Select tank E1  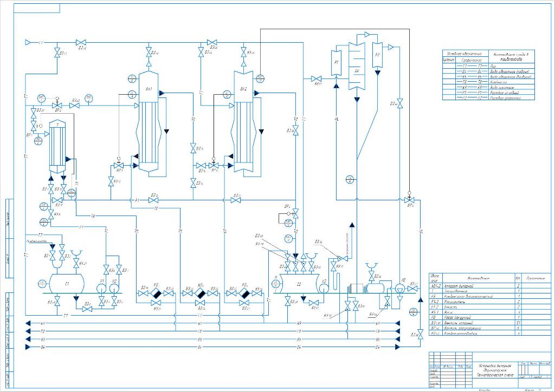point(67,284)
